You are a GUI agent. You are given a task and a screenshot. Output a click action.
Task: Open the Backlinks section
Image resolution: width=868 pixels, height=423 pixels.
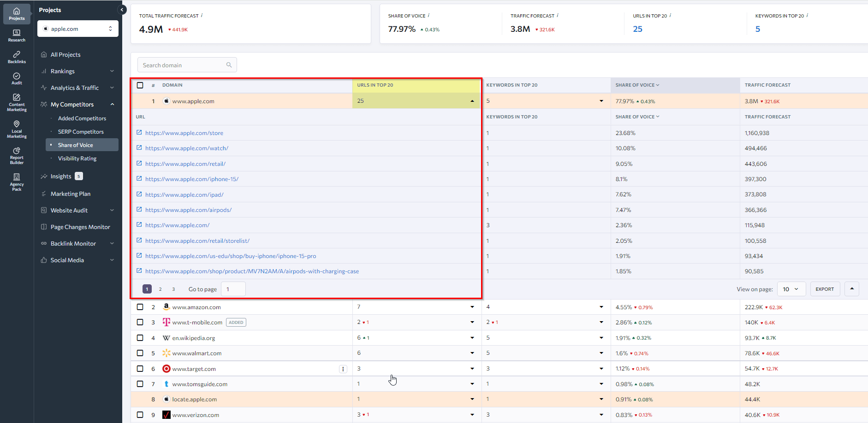pyautogui.click(x=17, y=56)
